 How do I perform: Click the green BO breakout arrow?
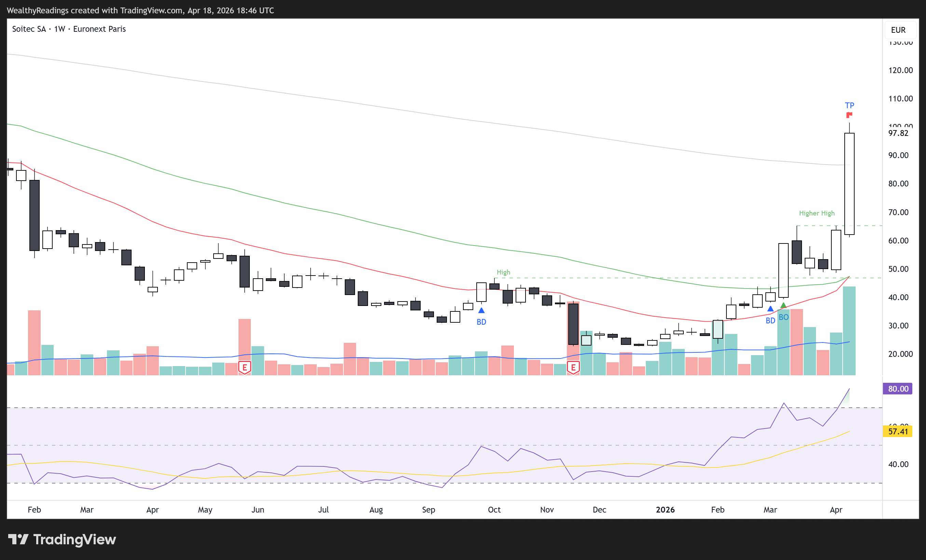(x=783, y=305)
